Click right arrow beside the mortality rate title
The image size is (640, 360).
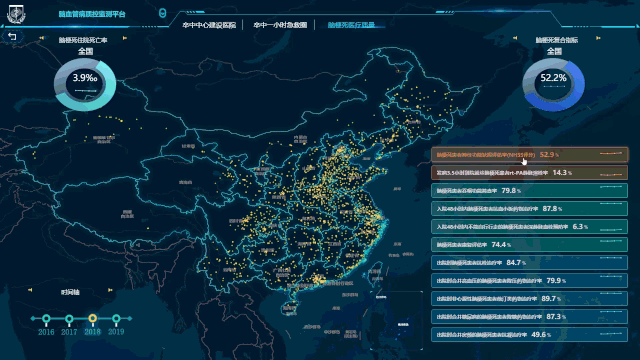tap(125, 38)
